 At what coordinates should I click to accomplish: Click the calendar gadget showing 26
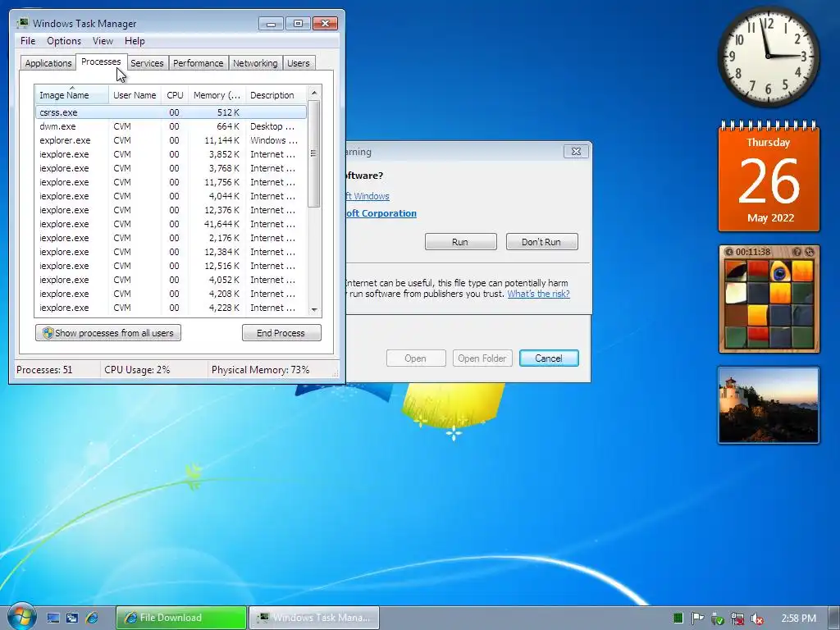(x=769, y=177)
